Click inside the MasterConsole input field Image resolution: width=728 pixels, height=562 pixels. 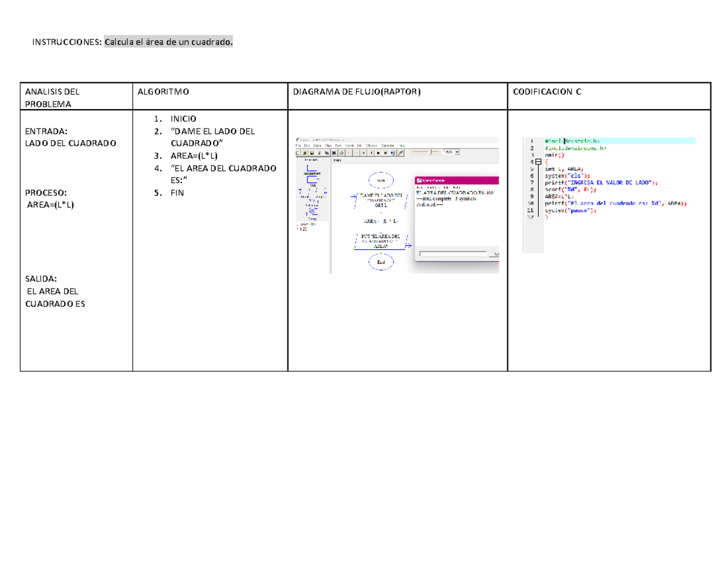452,252
